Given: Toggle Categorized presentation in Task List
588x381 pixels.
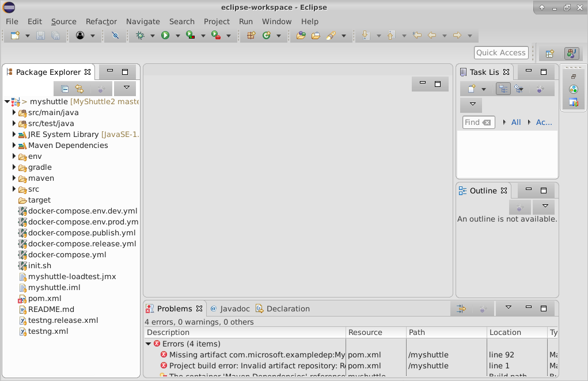Looking at the screenshot, I should coord(503,89).
